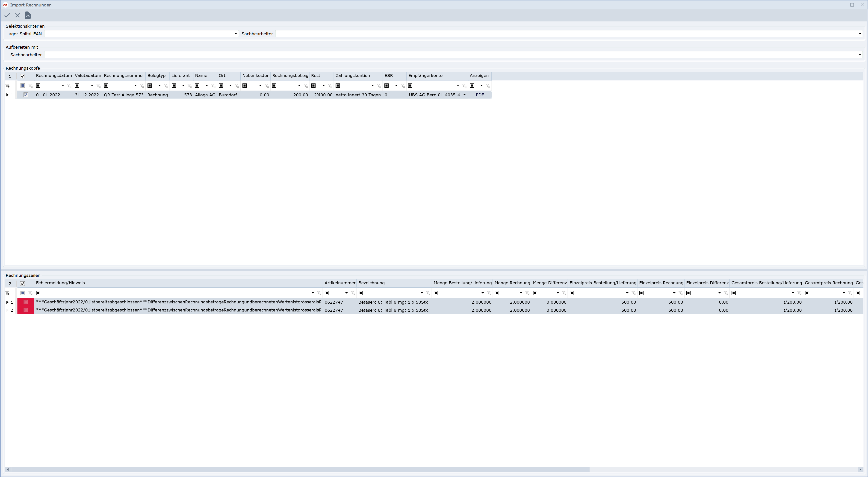The image size is (868, 477).
Task: Toggle select-all checkbox in Rechnungszeilen header
Action: point(23,284)
